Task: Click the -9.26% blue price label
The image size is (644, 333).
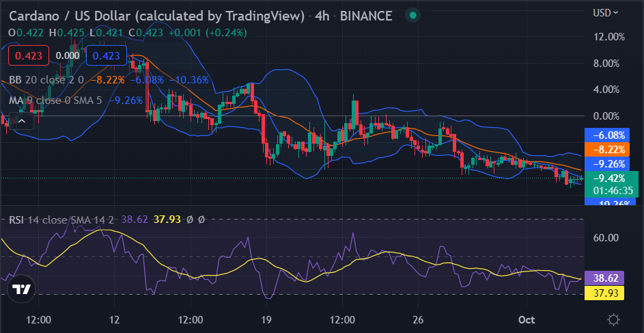Action: point(606,163)
